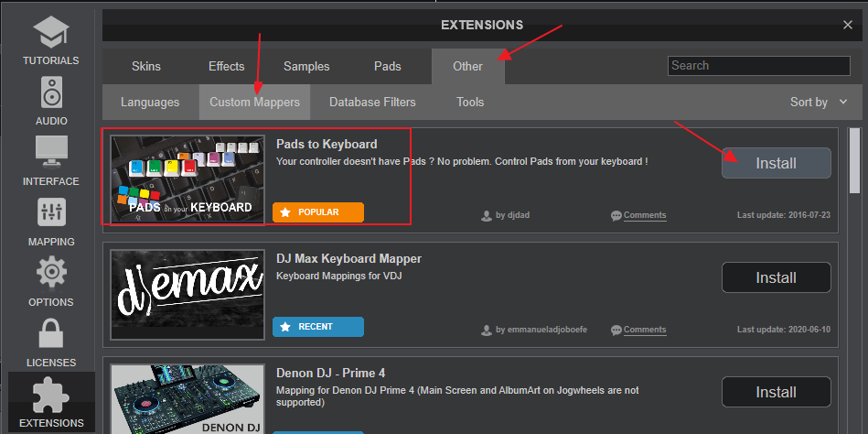Click author icon next to djdad
The height and width of the screenshot is (434, 868).
pos(487,215)
